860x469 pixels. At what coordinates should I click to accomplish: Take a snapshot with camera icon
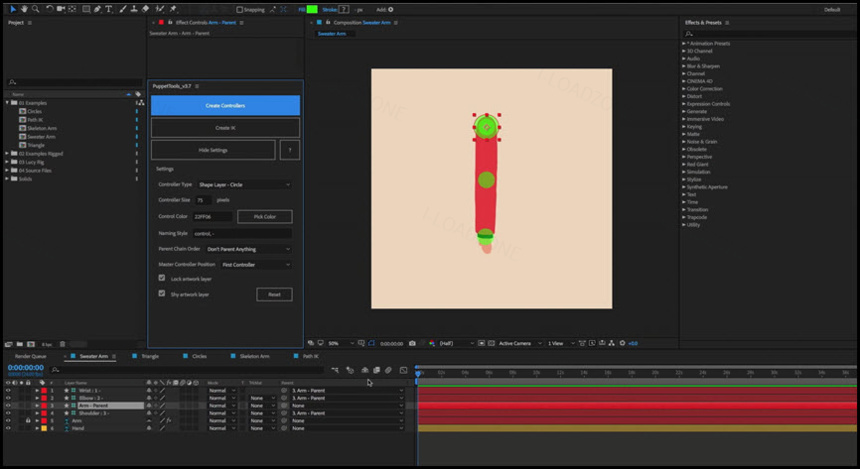click(x=412, y=343)
